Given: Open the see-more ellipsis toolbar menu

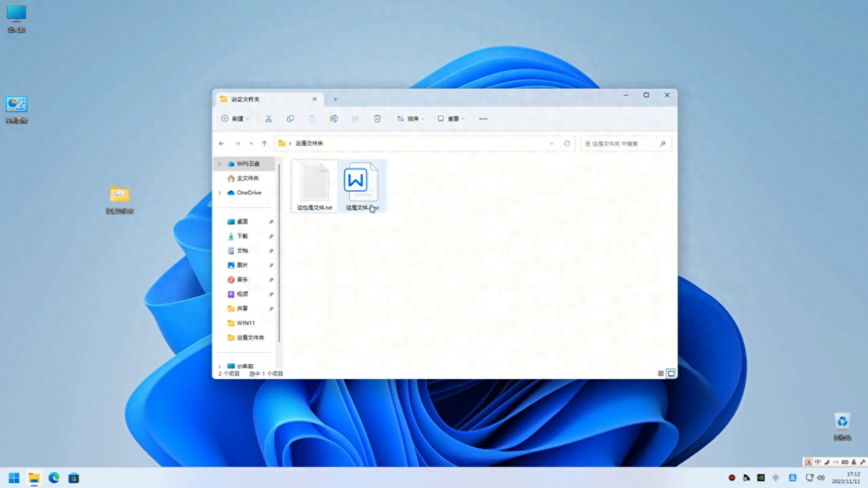Looking at the screenshot, I should pos(483,119).
